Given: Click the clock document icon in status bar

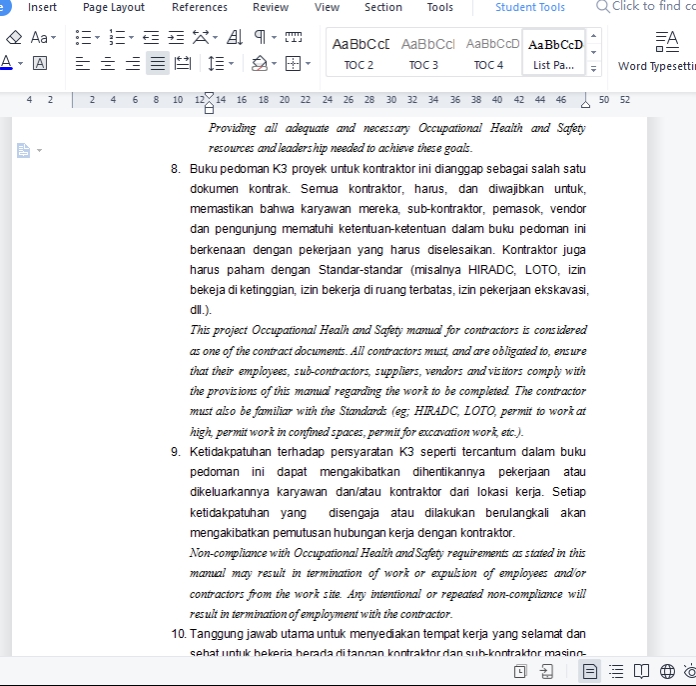Looking at the screenshot, I should [520, 671].
